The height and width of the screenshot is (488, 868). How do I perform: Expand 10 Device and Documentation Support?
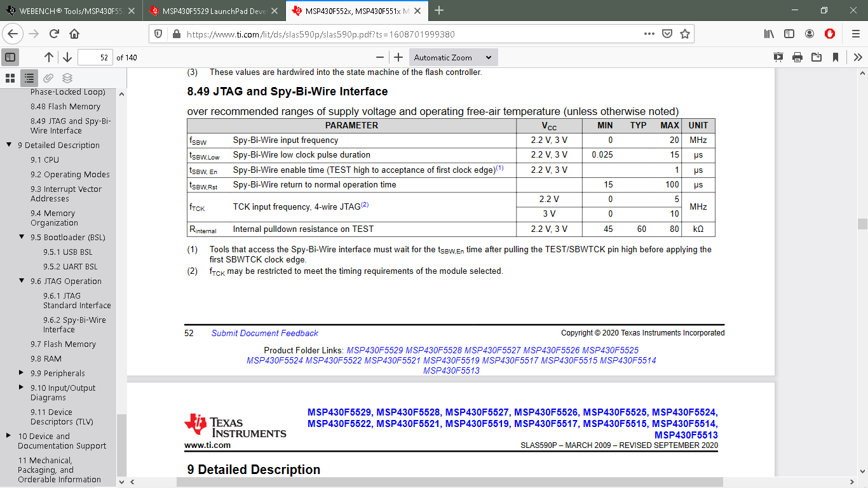coord(9,436)
